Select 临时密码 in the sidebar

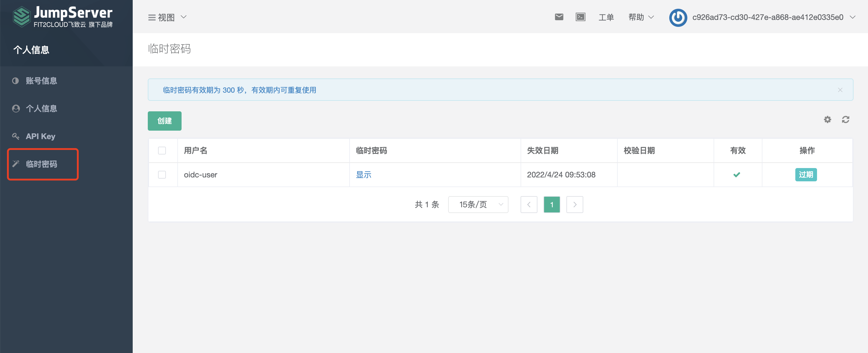coord(43,164)
